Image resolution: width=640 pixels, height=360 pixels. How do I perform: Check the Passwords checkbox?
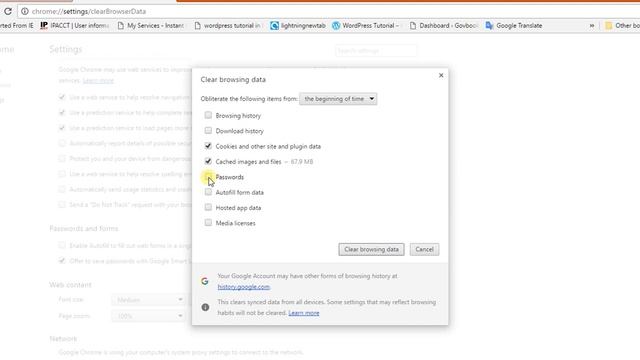208,176
